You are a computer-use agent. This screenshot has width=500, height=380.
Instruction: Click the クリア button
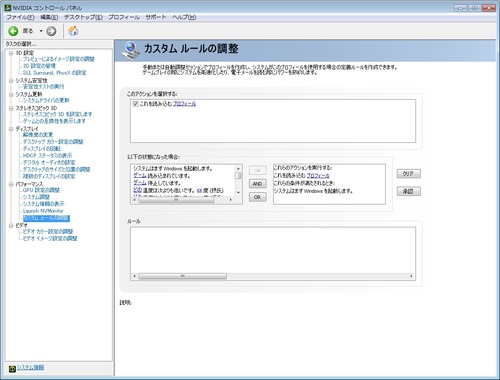[x=409, y=174]
